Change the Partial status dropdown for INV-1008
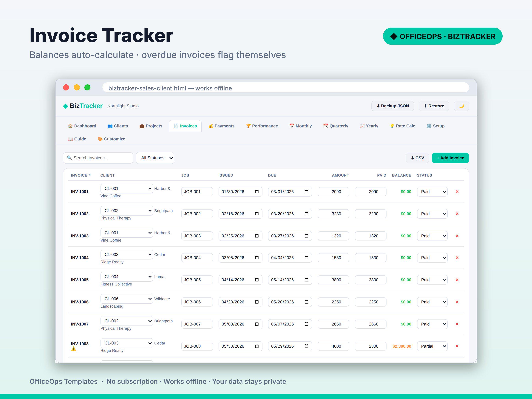Image resolution: width=532 pixels, height=399 pixels. (432, 346)
